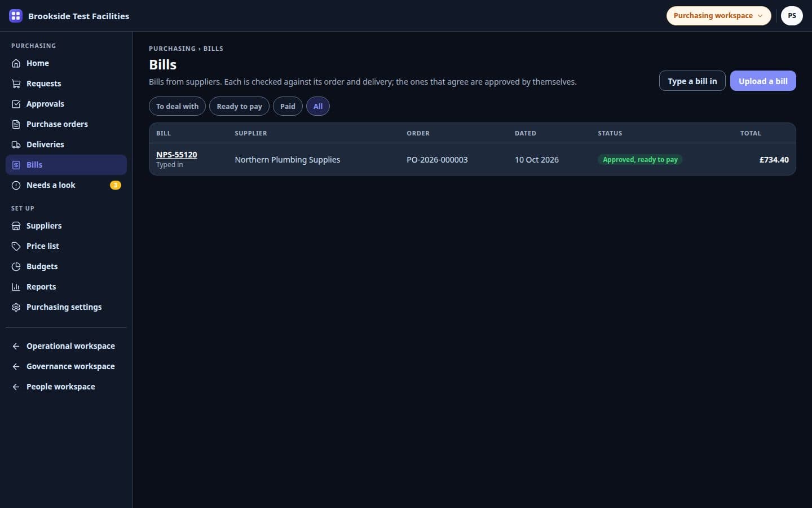Click the Budgets pie chart icon
Image resolution: width=812 pixels, height=508 pixels.
click(x=16, y=266)
